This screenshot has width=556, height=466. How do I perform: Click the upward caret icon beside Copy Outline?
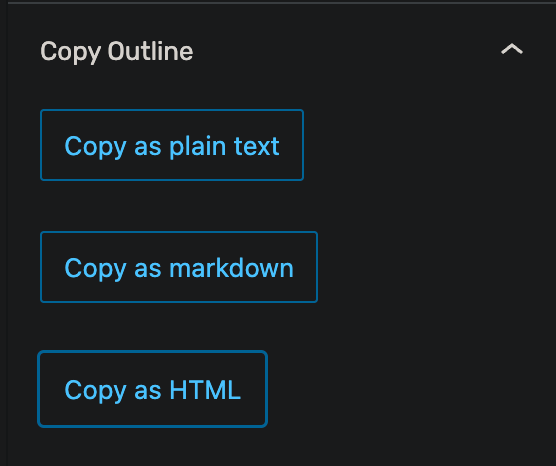point(512,49)
